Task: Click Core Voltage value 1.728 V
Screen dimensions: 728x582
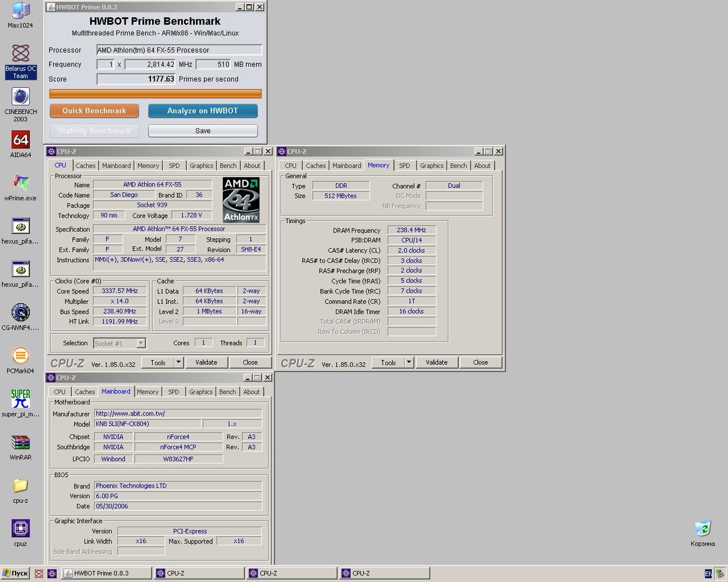Action: click(191, 216)
